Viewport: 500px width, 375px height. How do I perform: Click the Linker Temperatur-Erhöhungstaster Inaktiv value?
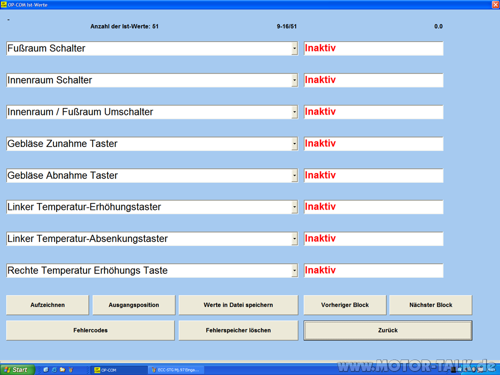click(x=373, y=207)
